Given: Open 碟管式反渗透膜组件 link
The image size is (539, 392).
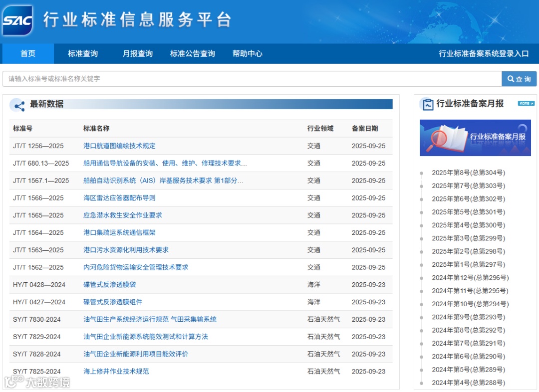Looking at the screenshot, I should tap(113, 302).
